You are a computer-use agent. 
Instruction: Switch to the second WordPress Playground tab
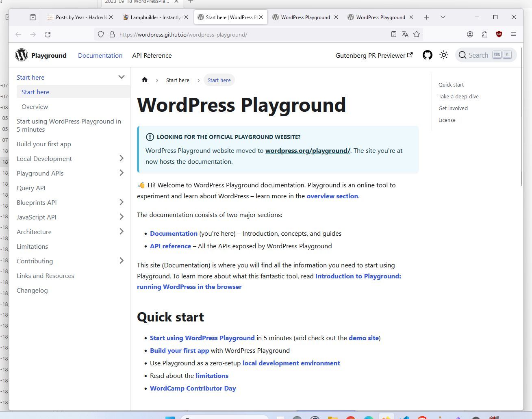[305, 17]
